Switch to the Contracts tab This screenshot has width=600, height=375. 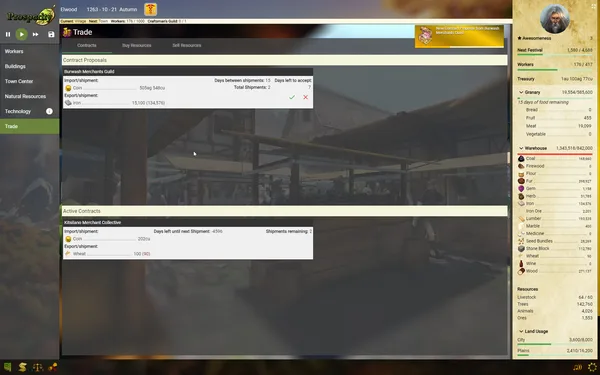tap(86, 46)
